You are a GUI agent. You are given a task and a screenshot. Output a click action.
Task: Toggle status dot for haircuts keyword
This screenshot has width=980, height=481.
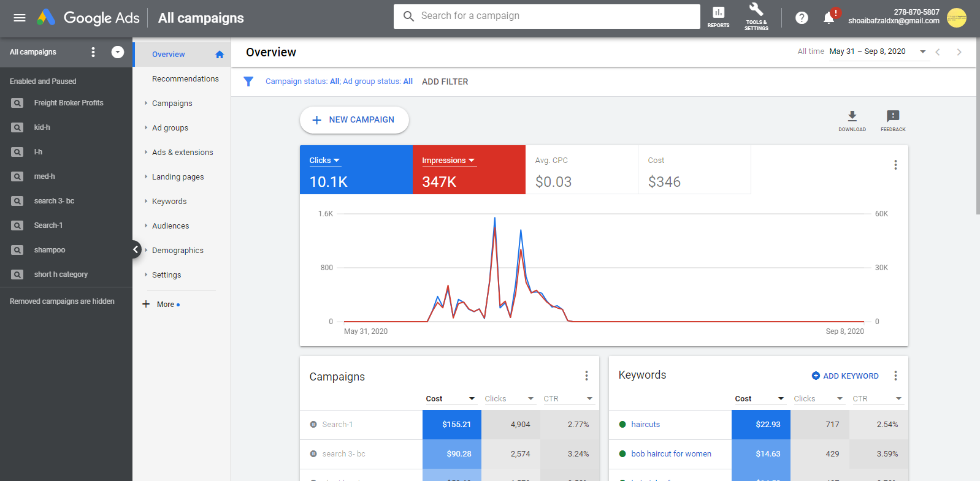[x=622, y=425]
